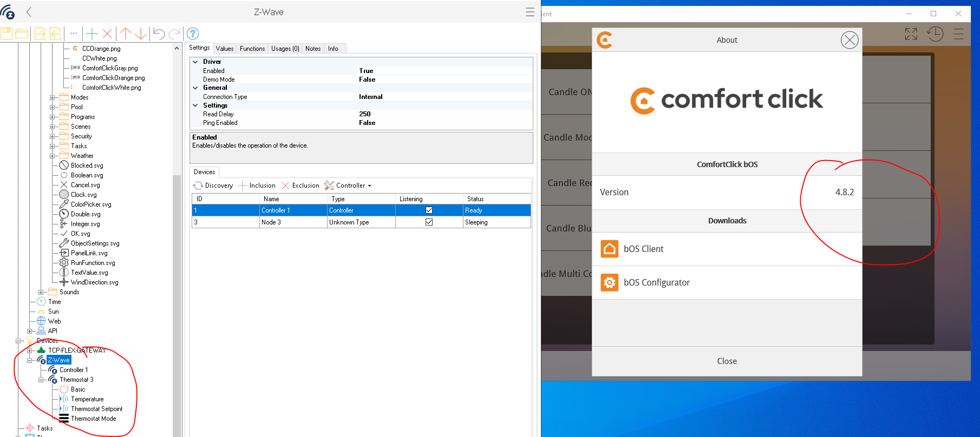Start Z-Wave device Discovery
Image resolution: width=980 pixels, height=437 pixels.
[213, 186]
